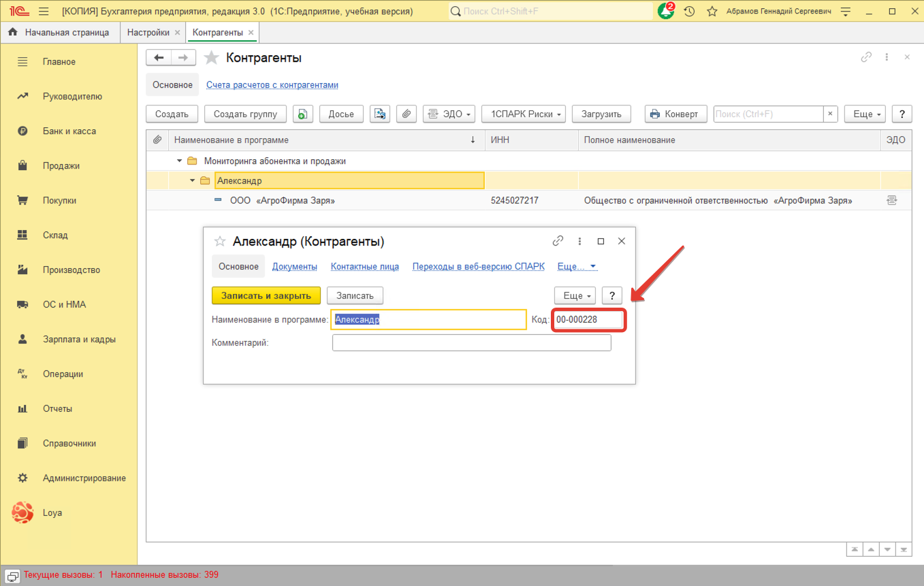
Task: Close the Контрагенты tab
Action: coord(251,33)
